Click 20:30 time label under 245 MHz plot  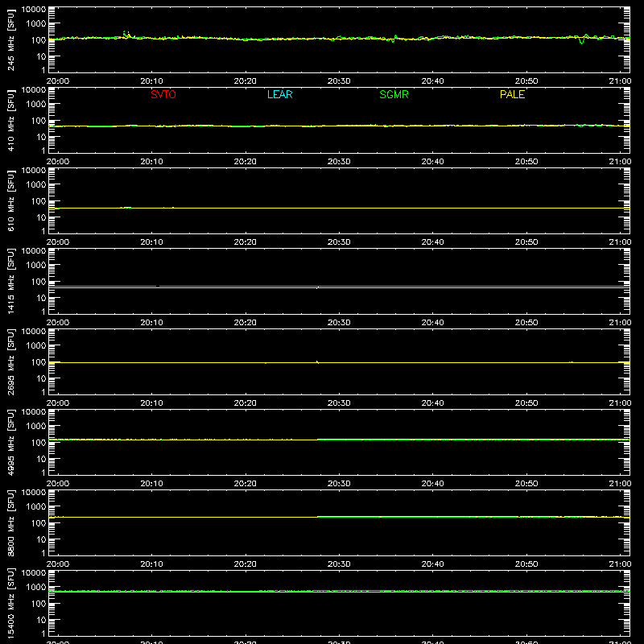coord(339,81)
